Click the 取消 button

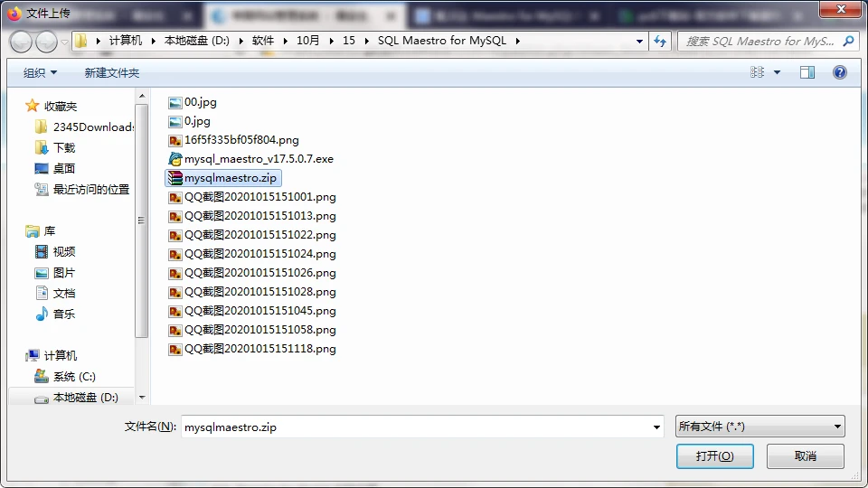(806, 455)
